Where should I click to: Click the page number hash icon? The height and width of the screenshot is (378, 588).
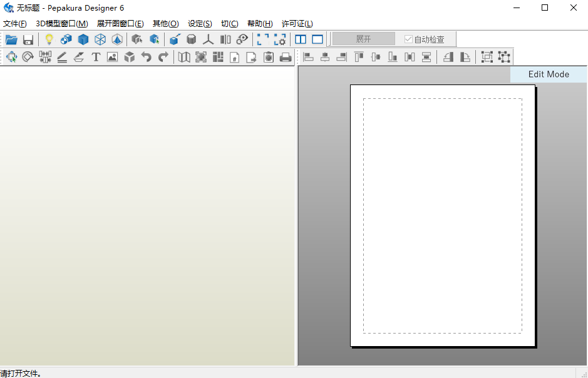tap(234, 58)
